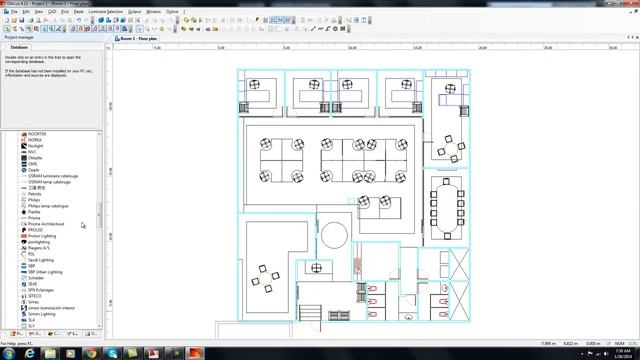Select SITECO in the catalogue tree
Image resolution: width=640 pixels, height=360 pixels.
(x=35, y=296)
